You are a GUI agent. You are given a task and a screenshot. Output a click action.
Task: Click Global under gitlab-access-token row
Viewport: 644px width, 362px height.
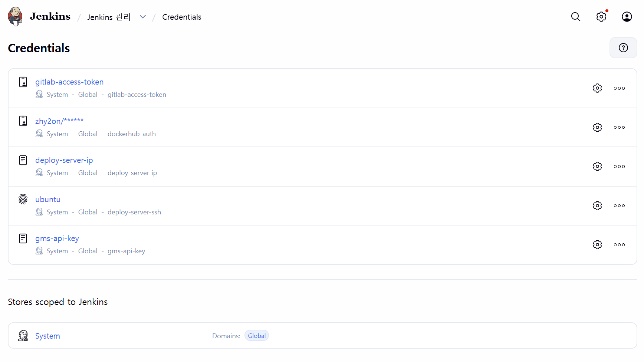pos(88,95)
